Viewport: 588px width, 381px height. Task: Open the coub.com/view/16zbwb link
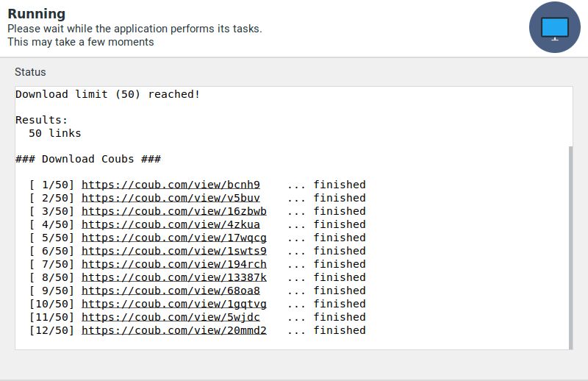[x=173, y=211]
